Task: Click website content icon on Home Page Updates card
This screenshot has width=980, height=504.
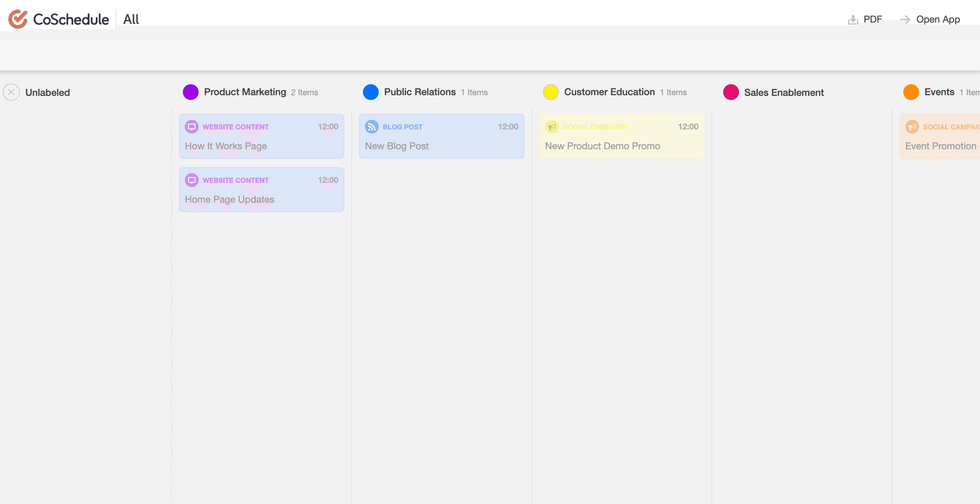Action: tap(192, 180)
